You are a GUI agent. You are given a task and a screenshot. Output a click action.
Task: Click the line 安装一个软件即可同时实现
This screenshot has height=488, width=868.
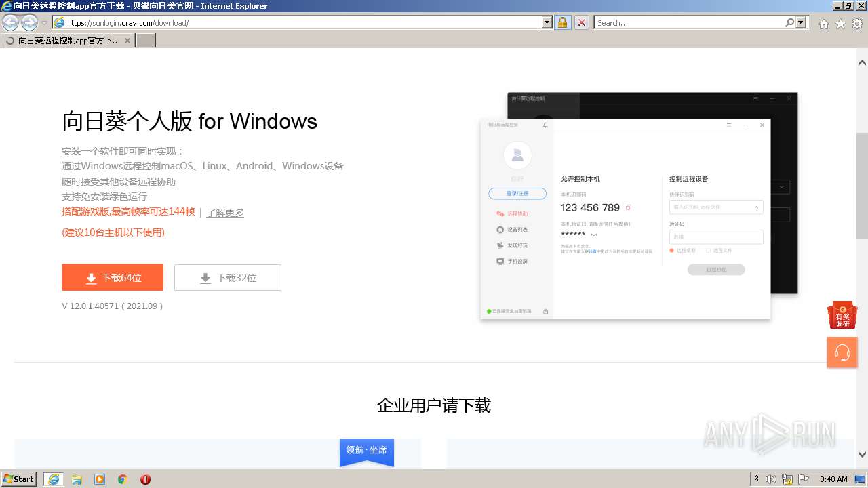(123, 151)
